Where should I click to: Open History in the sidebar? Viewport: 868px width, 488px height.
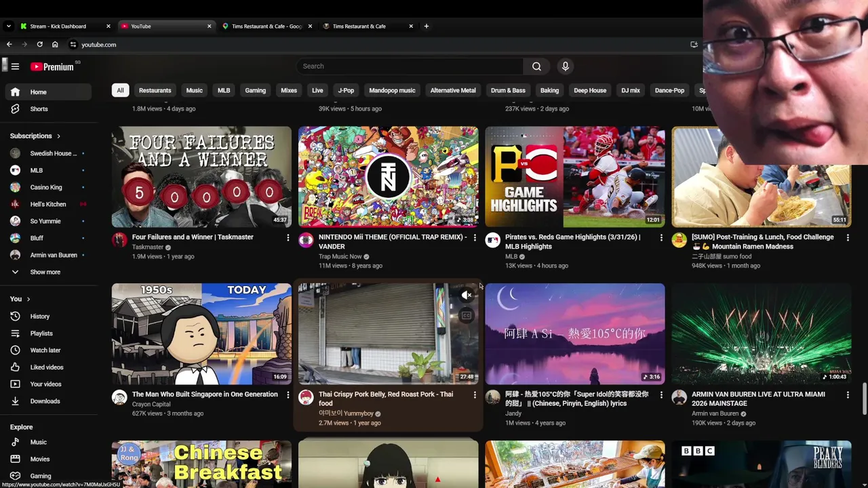(x=48, y=317)
